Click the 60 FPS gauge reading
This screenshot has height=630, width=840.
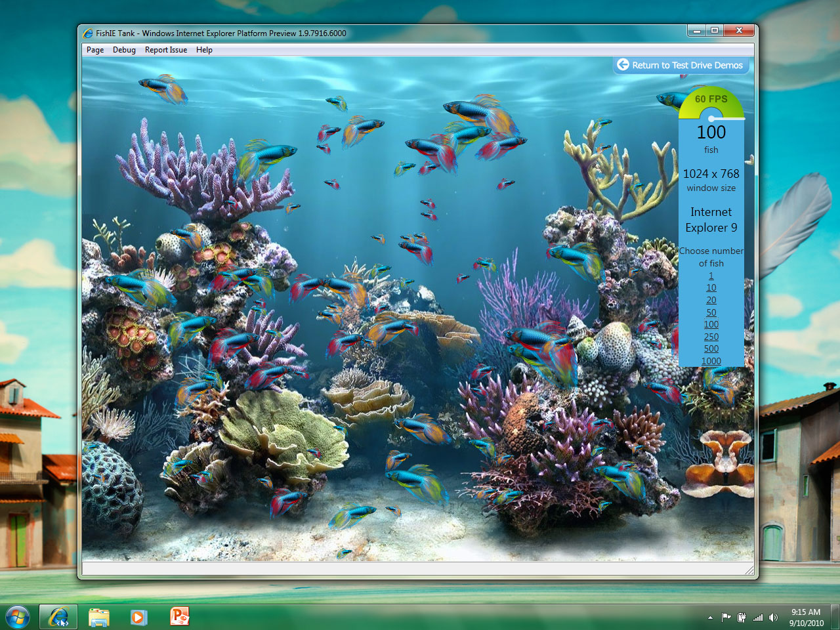(x=711, y=99)
